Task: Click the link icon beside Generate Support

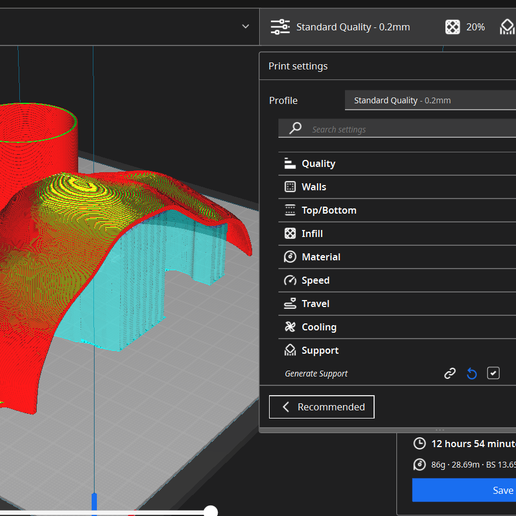Action: coord(450,373)
